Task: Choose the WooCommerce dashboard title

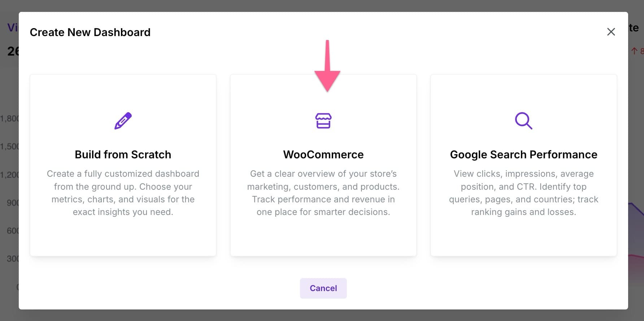Action: point(323,154)
